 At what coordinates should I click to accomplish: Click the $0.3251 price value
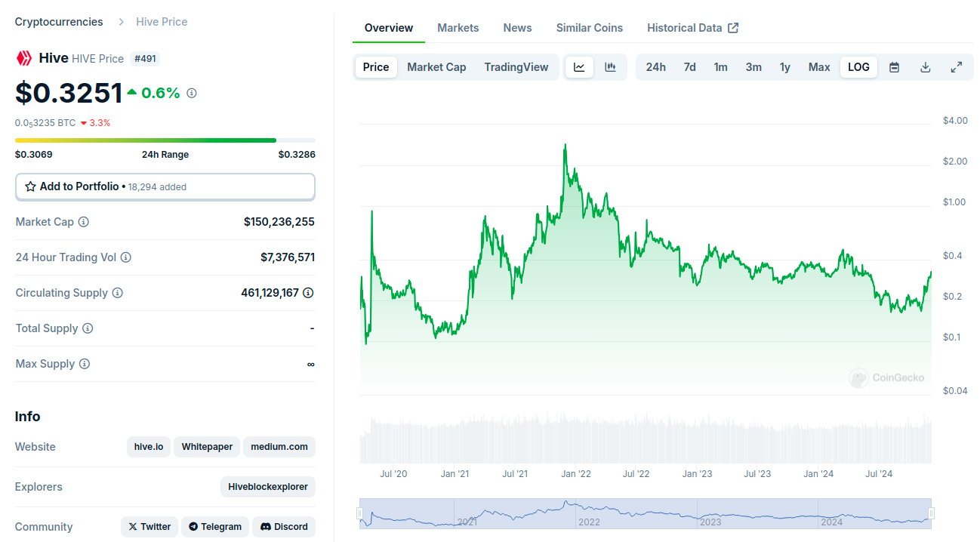click(x=69, y=93)
